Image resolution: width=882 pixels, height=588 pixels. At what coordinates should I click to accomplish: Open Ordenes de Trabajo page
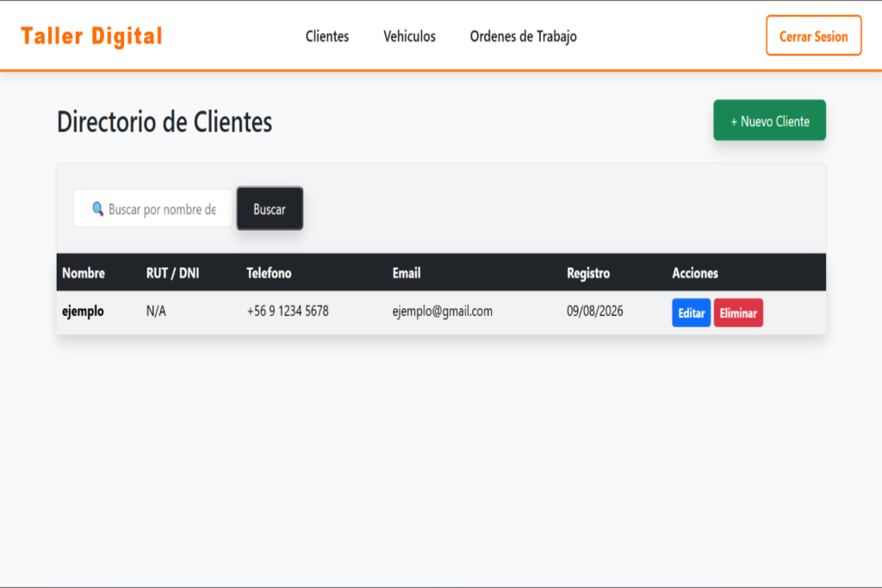[x=523, y=36]
